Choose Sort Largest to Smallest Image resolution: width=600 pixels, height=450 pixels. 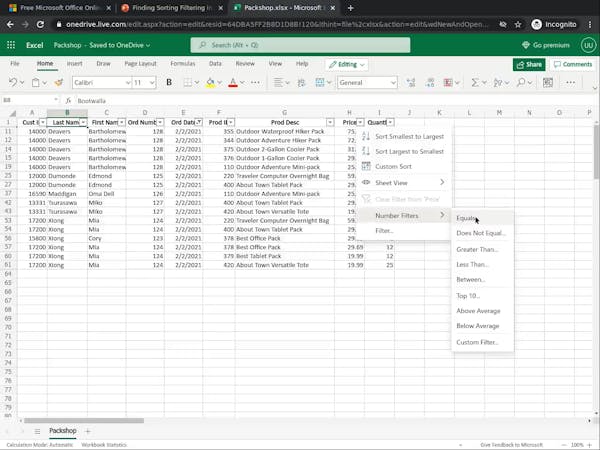coord(404,152)
